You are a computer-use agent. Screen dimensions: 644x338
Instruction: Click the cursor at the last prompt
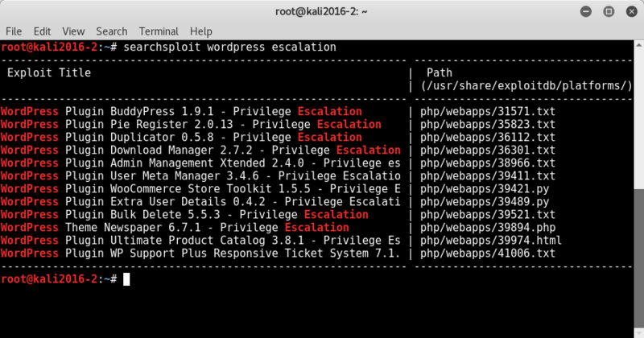(x=126, y=279)
